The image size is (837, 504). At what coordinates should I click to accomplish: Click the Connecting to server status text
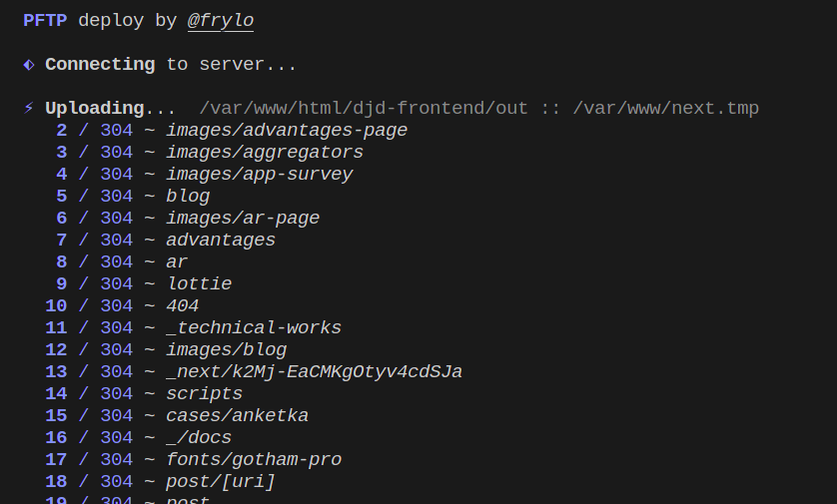click(x=171, y=65)
